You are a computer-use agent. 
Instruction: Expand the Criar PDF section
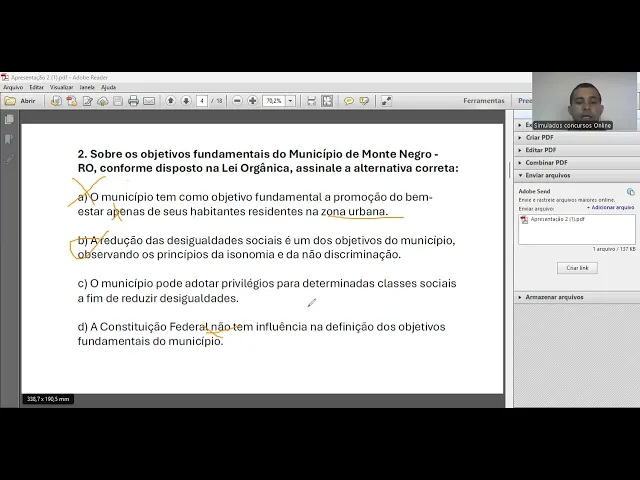[x=577, y=138]
